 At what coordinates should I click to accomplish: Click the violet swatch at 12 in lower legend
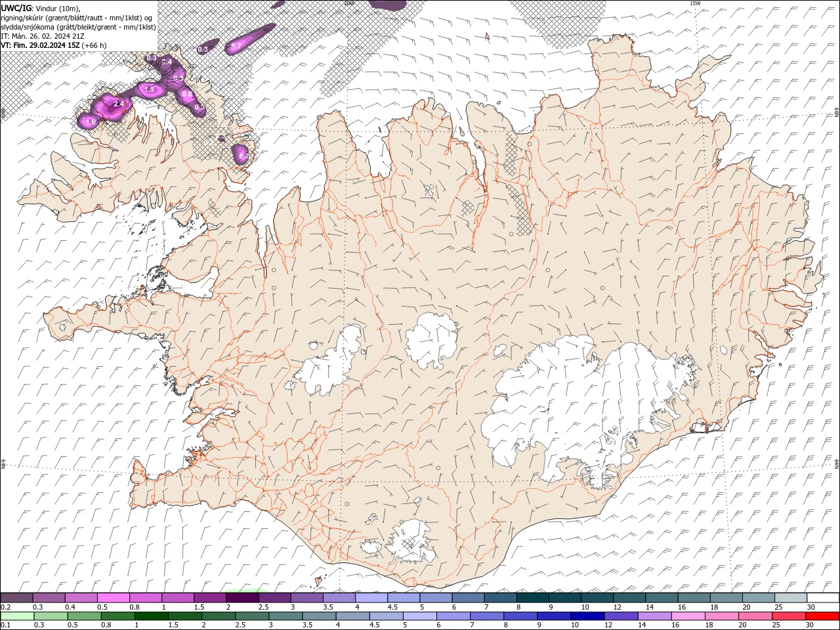[620, 616]
